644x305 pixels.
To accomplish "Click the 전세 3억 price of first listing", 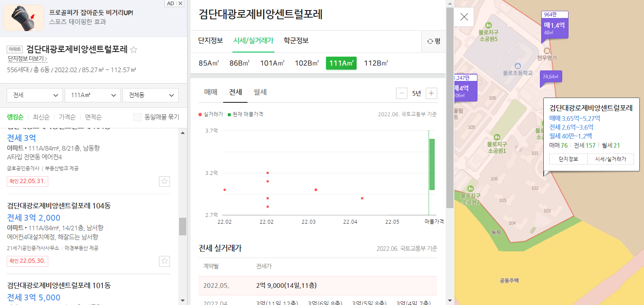I will click(21, 138).
